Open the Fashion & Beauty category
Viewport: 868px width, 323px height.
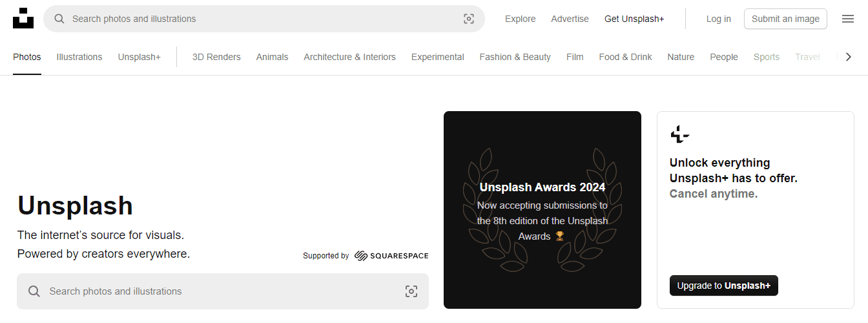[515, 57]
